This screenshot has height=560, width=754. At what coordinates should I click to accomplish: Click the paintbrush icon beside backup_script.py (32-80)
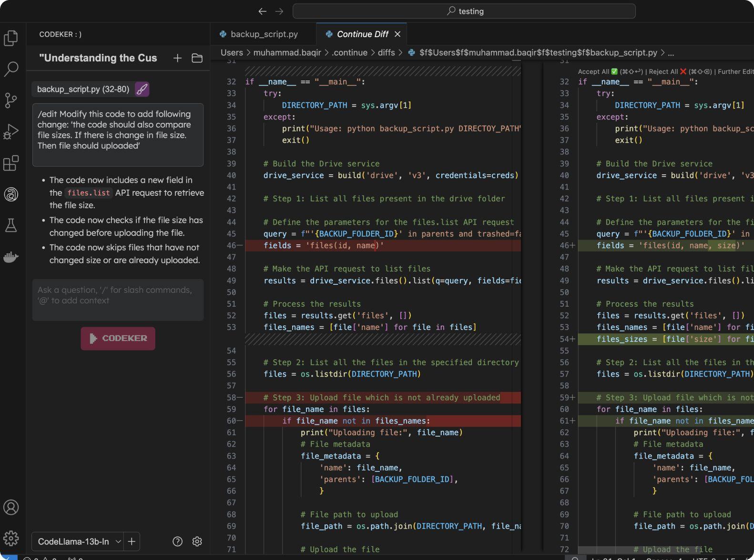pos(142,89)
